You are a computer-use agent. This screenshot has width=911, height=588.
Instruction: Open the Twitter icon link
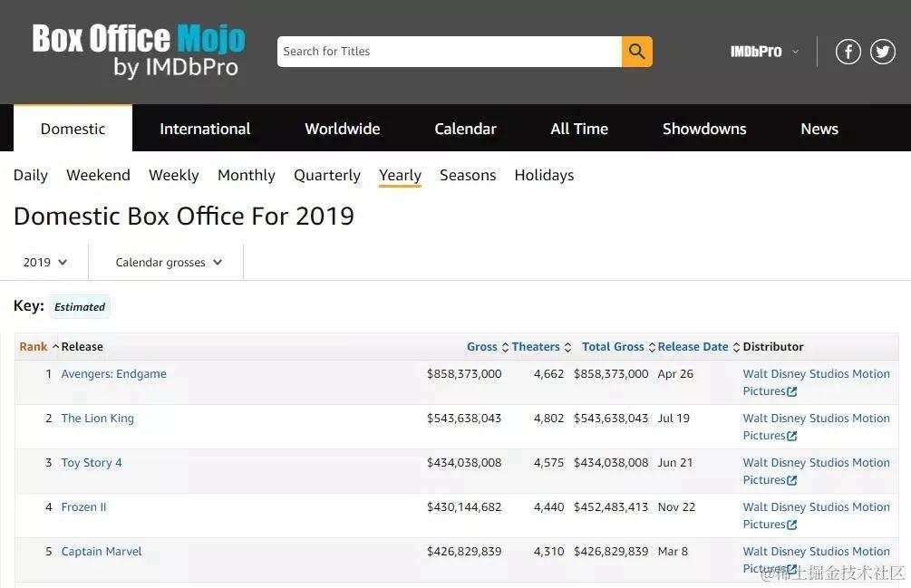tap(883, 52)
